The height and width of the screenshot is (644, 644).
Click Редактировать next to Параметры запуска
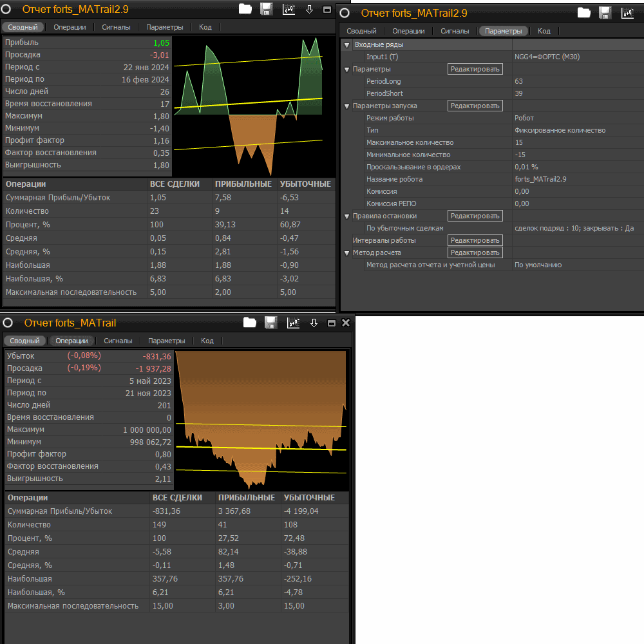475,106
